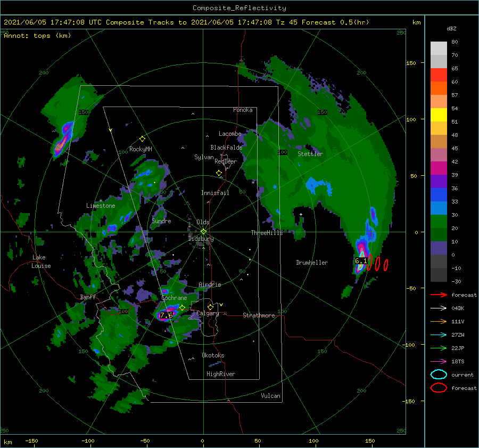Click the red swatch between 65 and 60 dBZ
This screenshot has width=479, height=448.
pyautogui.click(x=439, y=75)
